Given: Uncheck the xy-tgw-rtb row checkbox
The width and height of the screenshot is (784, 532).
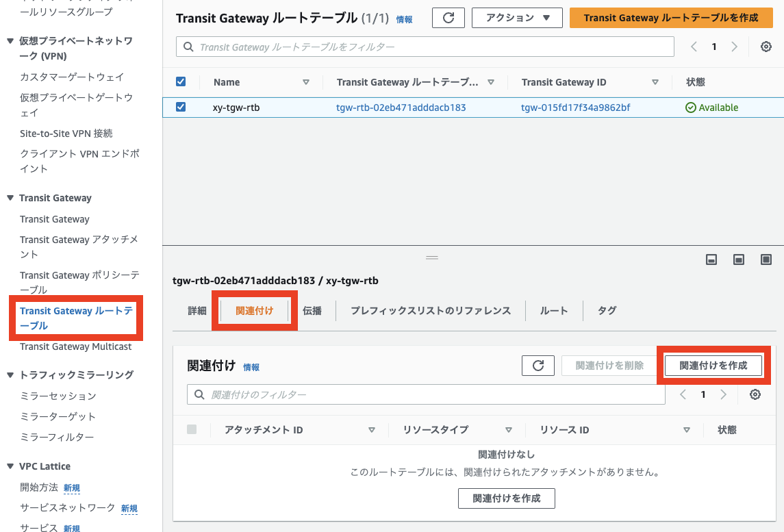Looking at the screenshot, I should click(180, 107).
